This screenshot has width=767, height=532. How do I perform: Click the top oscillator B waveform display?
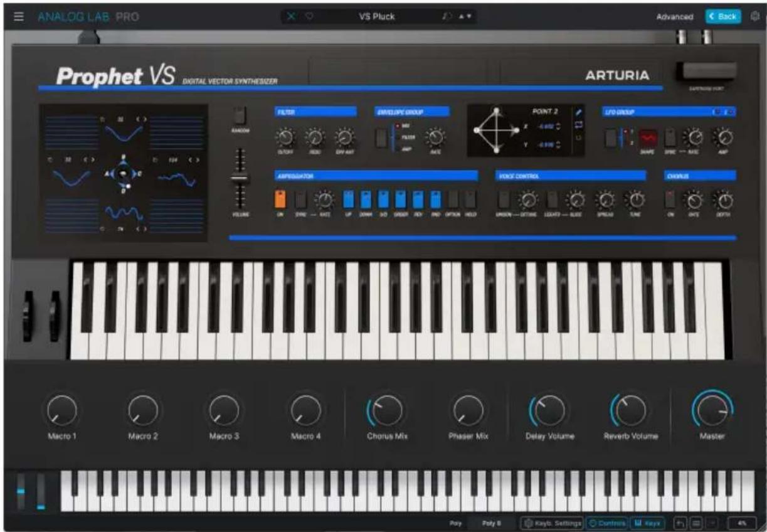click(123, 132)
